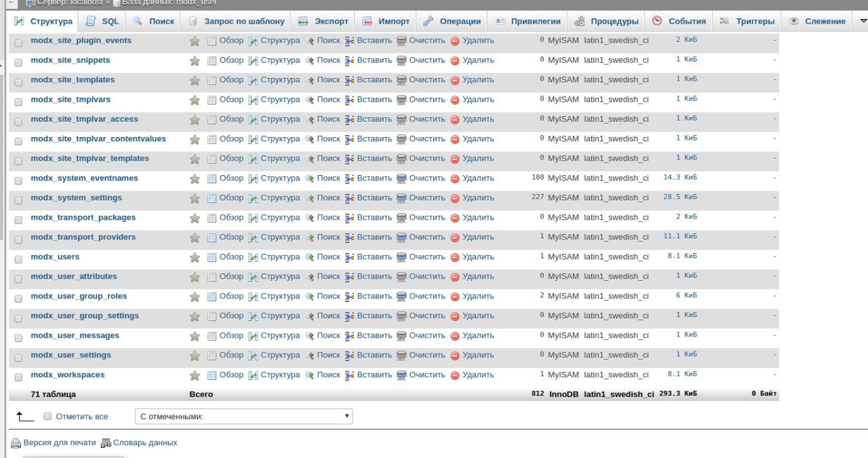The width and height of the screenshot is (868, 458).
Task: Click the database icon in the breadcrumb
Action: tap(117, 3)
